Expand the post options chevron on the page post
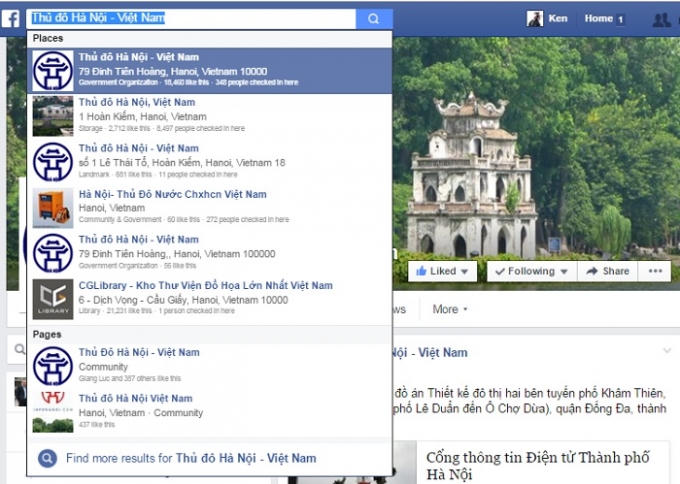The height and width of the screenshot is (484, 680). pyautogui.click(x=667, y=350)
